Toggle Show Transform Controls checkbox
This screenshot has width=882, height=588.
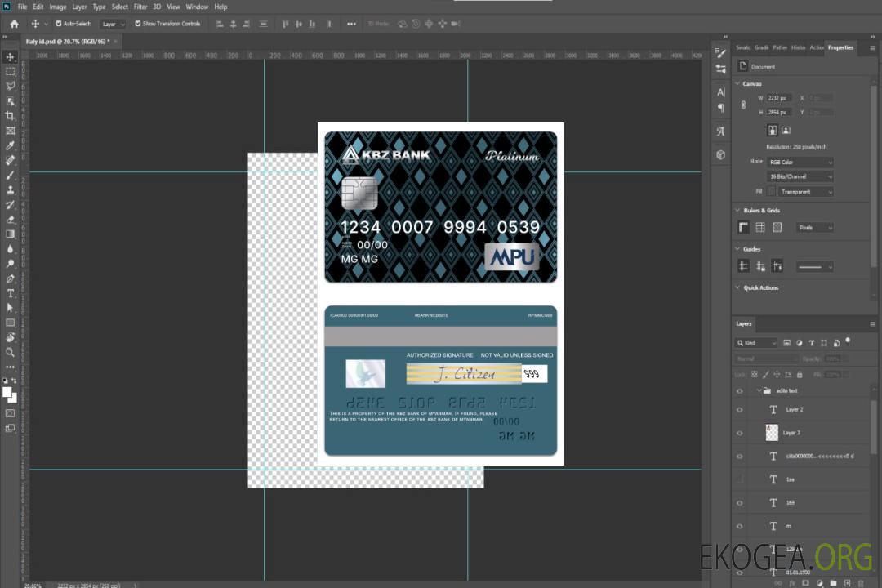pos(138,24)
